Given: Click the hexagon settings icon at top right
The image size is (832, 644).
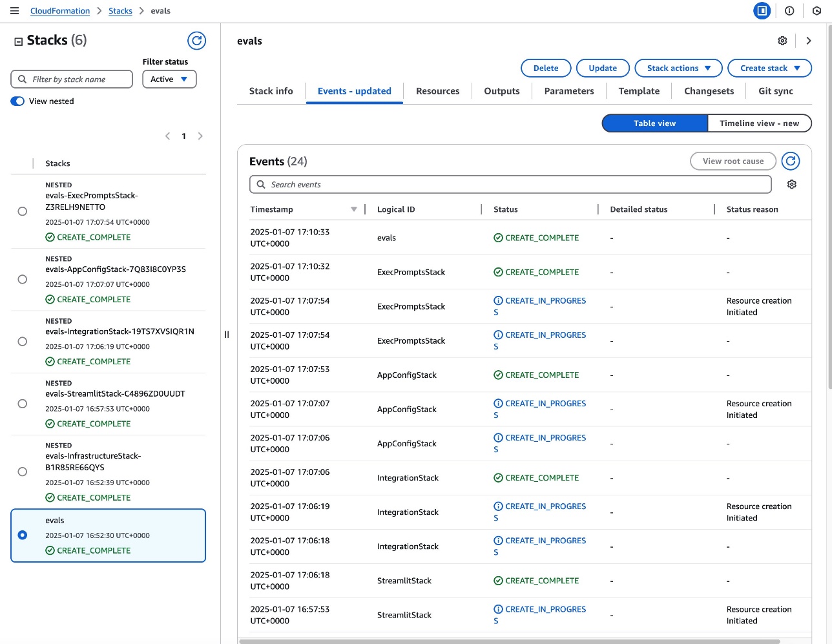Looking at the screenshot, I should [816, 11].
